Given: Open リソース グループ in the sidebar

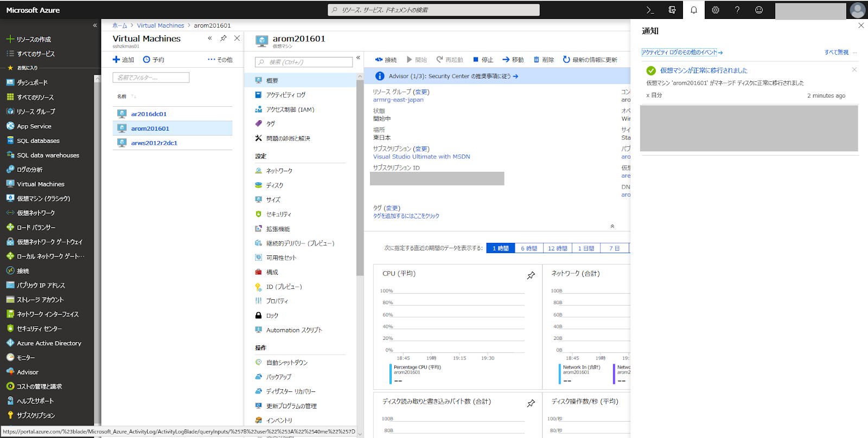Looking at the screenshot, I should [x=30, y=111].
